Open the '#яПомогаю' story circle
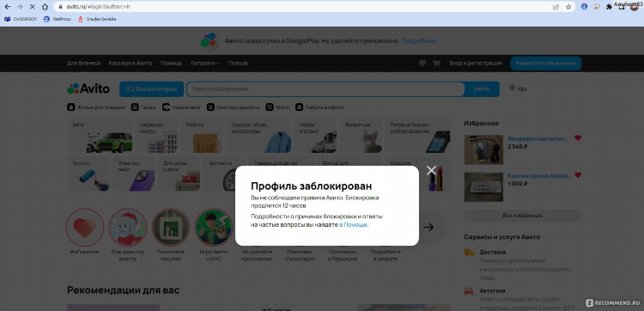Screen dimensions: 644x311 pyautogui.click(x=85, y=227)
